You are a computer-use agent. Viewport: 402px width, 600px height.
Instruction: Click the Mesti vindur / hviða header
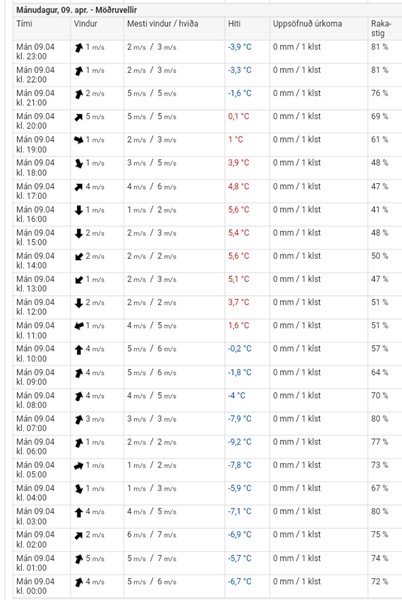coord(163,24)
